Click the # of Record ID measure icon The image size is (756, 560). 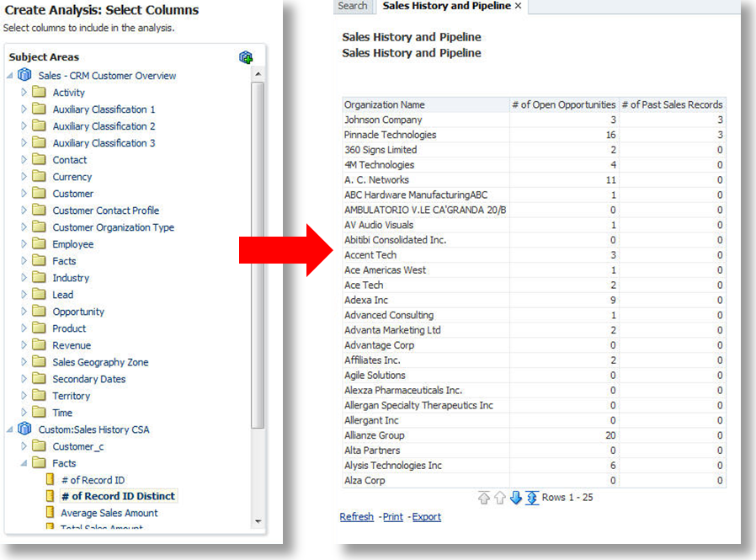(50, 480)
